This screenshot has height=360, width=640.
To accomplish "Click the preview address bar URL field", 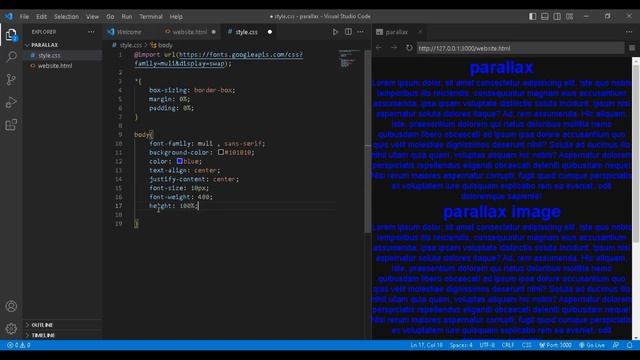I will coord(520,48).
